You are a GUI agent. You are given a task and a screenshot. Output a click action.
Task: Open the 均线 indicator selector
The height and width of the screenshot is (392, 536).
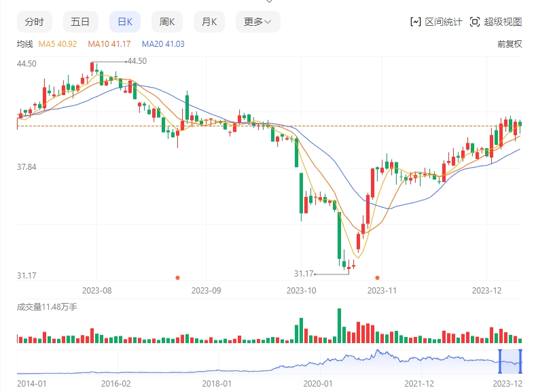[24, 44]
